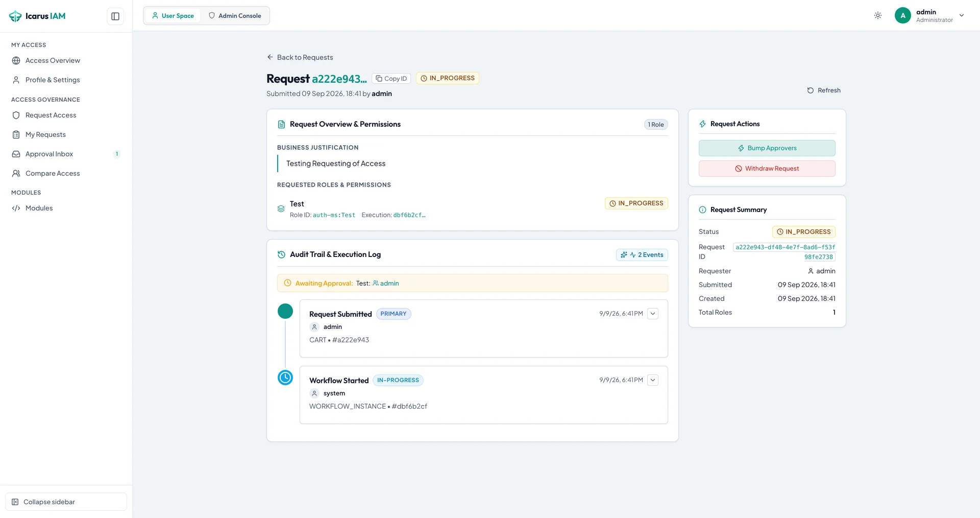Switch to Admin Console tab
Viewport: 980px width, 518px height.
coord(235,16)
